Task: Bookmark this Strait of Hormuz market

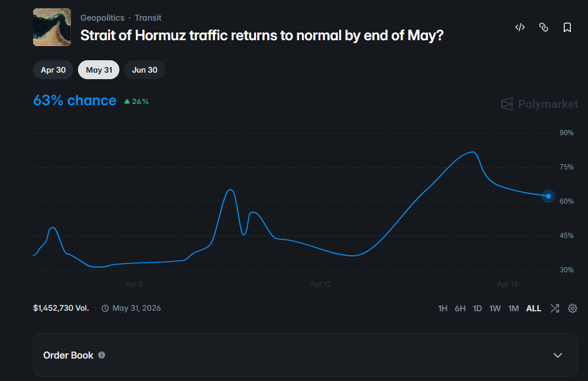Action: point(567,27)
